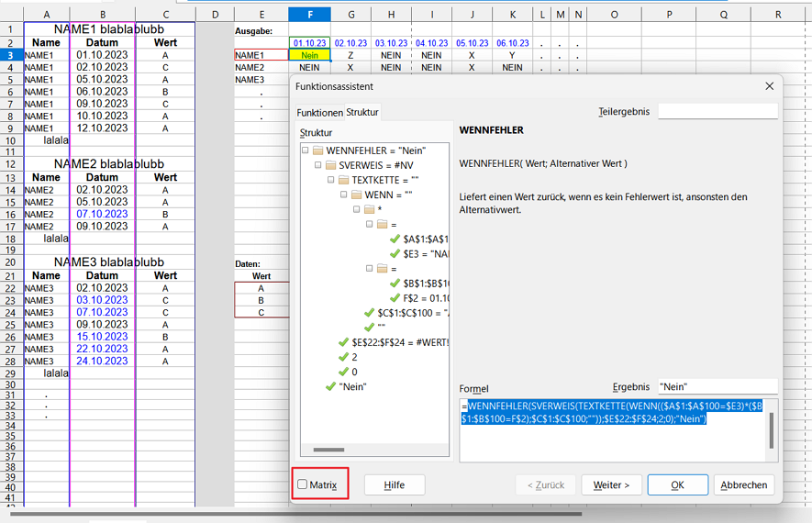Collapse the WENN tree node
The image size is (812, 523).
coord(343,195)
